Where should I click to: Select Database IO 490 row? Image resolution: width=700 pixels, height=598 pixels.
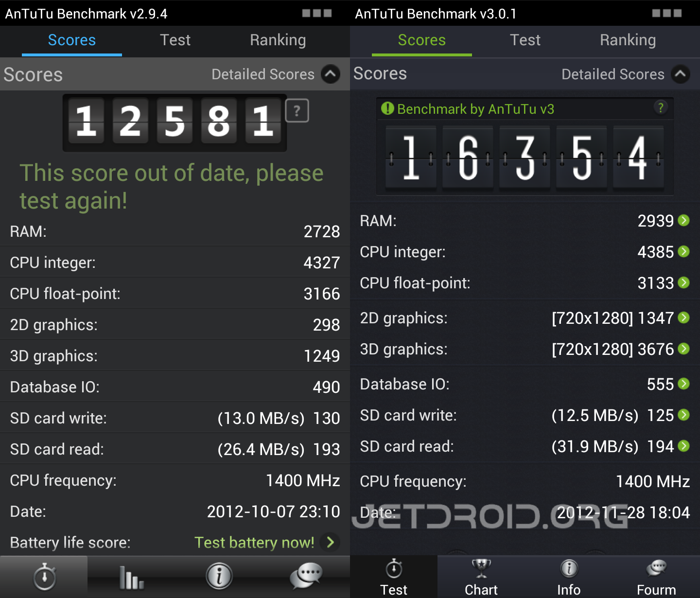point(175,387)
